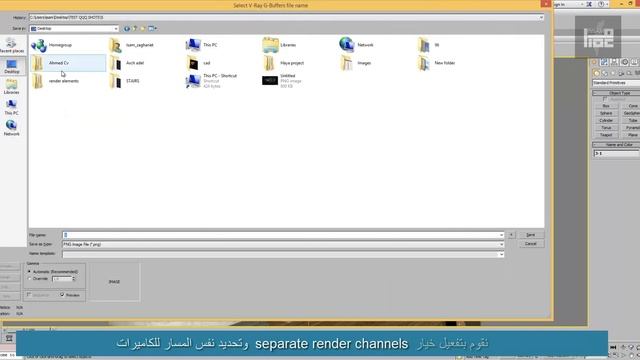
Task: Click the create new folder icon
Action: coord(143,29)
